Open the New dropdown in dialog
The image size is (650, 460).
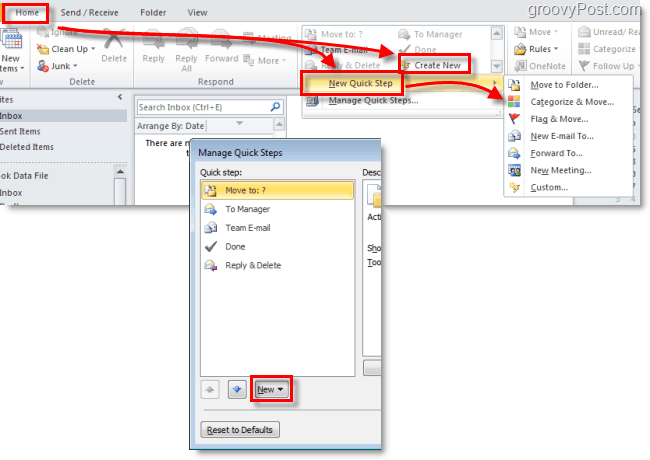(271, 389)
